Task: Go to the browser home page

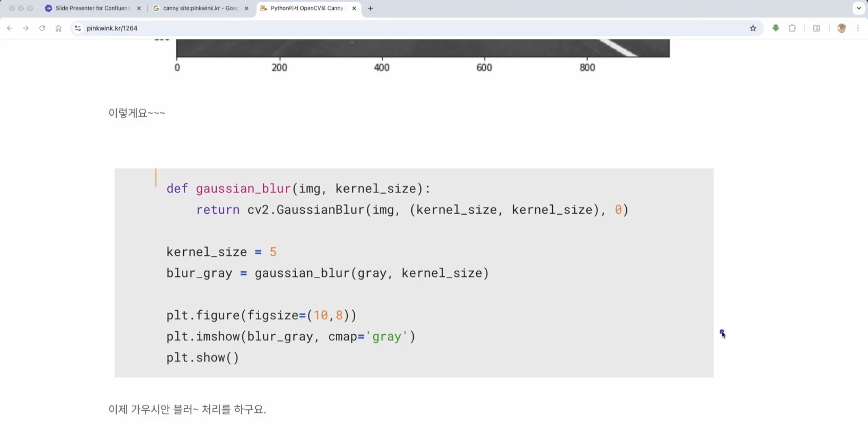Action: (58, 28)
